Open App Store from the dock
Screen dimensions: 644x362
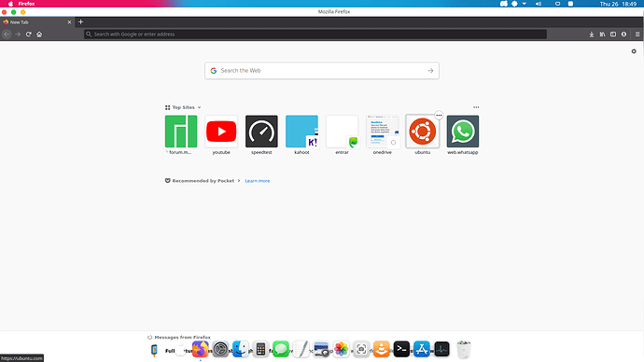pos(421,349)
